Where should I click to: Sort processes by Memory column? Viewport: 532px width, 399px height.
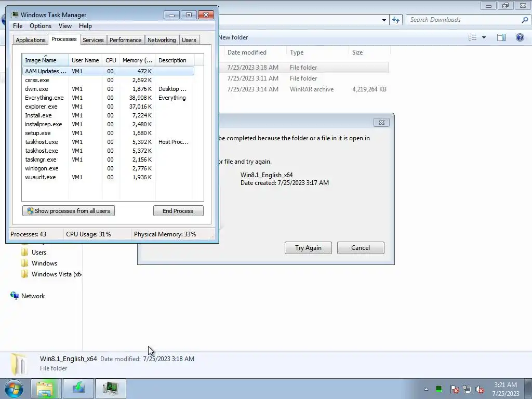[137, 60]
